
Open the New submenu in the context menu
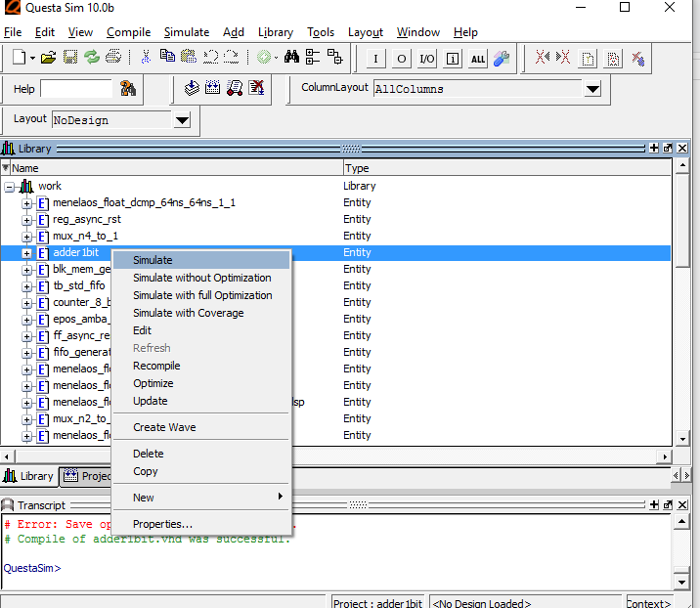[x=201, y=498]
